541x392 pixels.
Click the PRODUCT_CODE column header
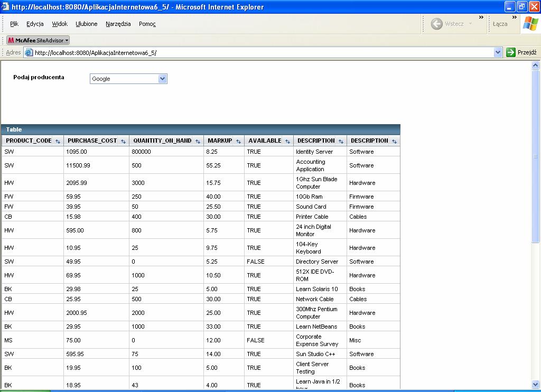tap(33, 141)
